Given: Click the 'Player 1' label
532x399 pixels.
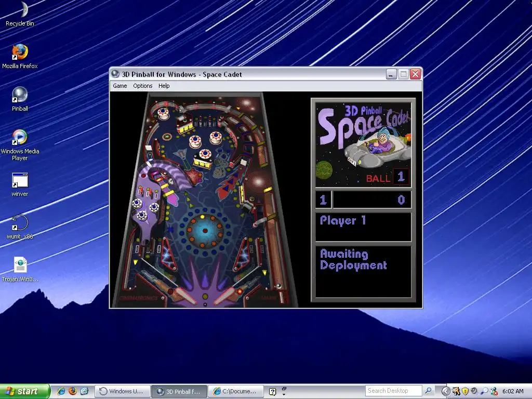Looking at the screenshot, I should (343, 220).
